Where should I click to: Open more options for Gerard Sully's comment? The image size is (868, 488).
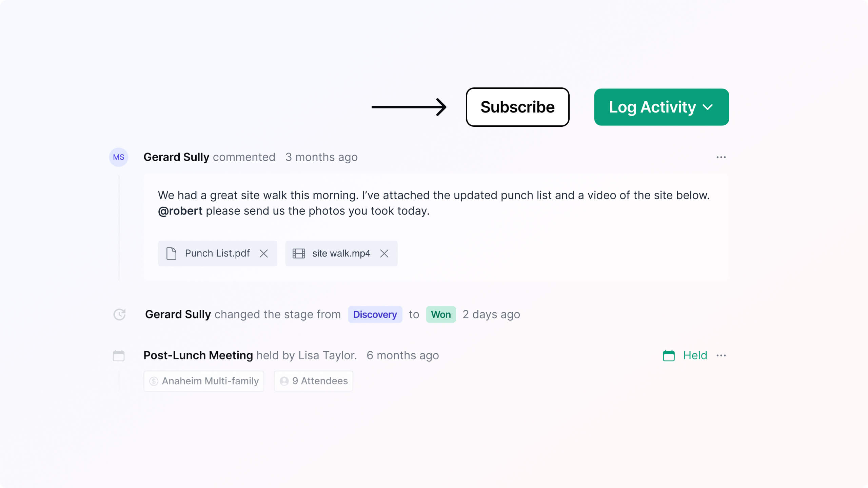(721, 157)
